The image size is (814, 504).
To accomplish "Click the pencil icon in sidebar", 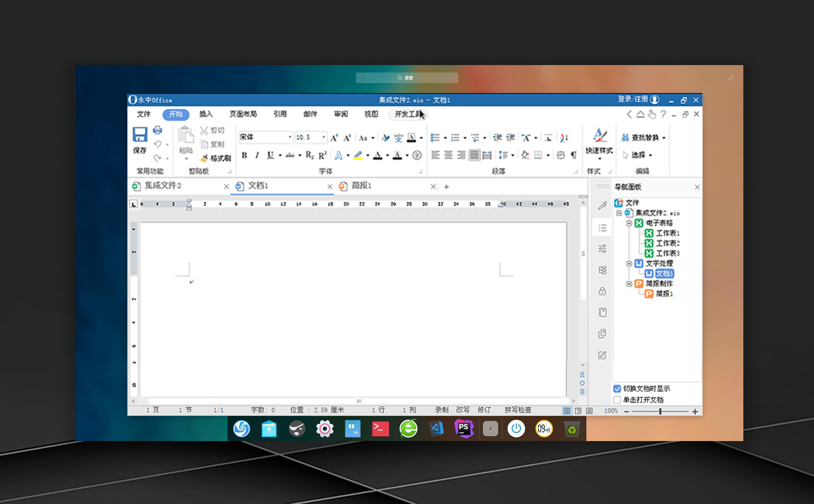I will [x=602, y=206].
